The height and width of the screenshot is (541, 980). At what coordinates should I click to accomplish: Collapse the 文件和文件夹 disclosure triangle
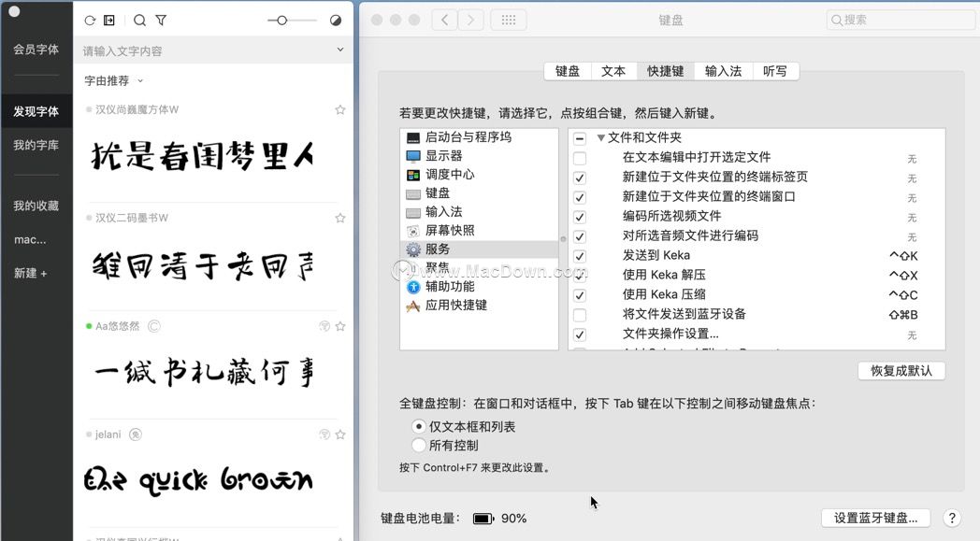pos(600,137)
